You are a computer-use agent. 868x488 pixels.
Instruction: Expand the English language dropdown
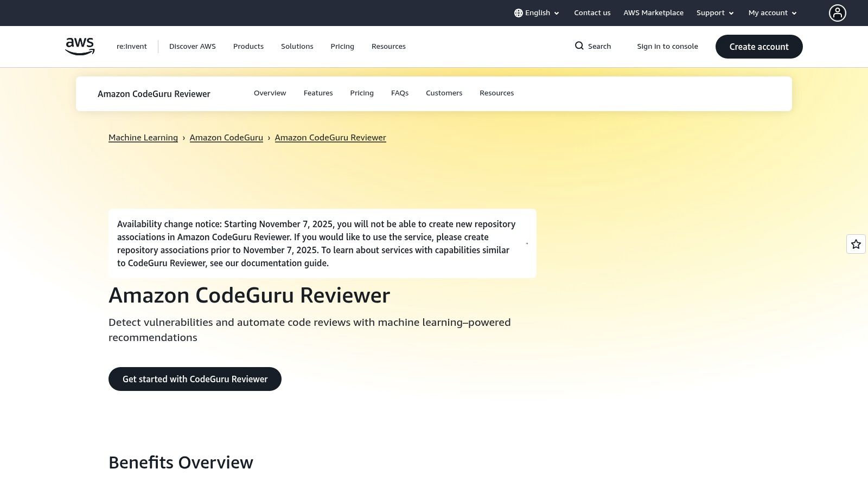point(537,13)
